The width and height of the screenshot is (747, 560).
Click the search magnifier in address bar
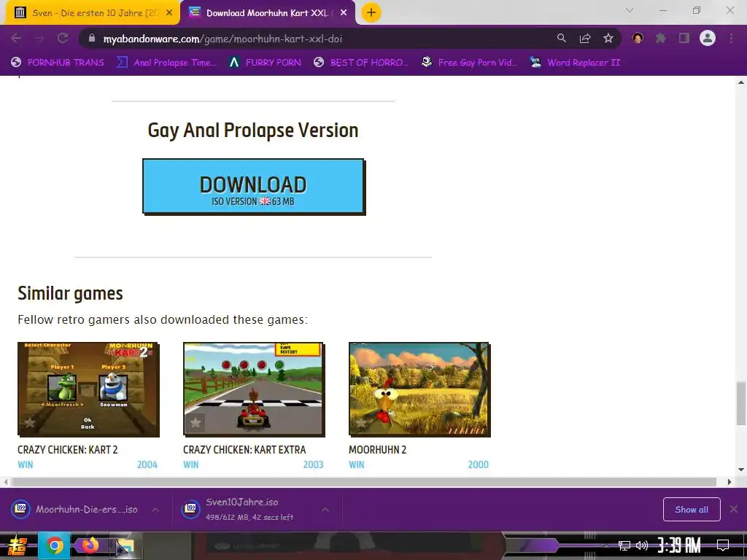pyautogui.click(x=562, y=38)
